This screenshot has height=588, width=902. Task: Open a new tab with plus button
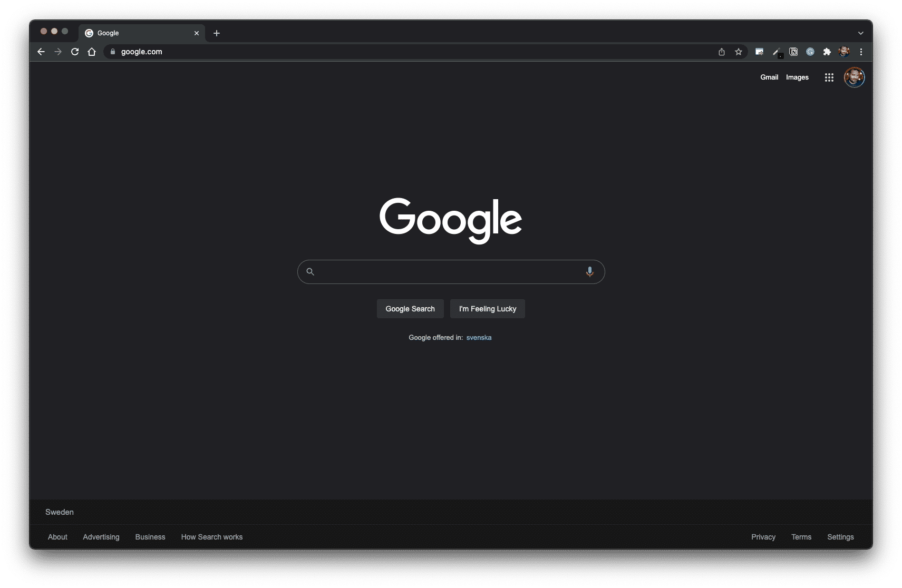217,33
